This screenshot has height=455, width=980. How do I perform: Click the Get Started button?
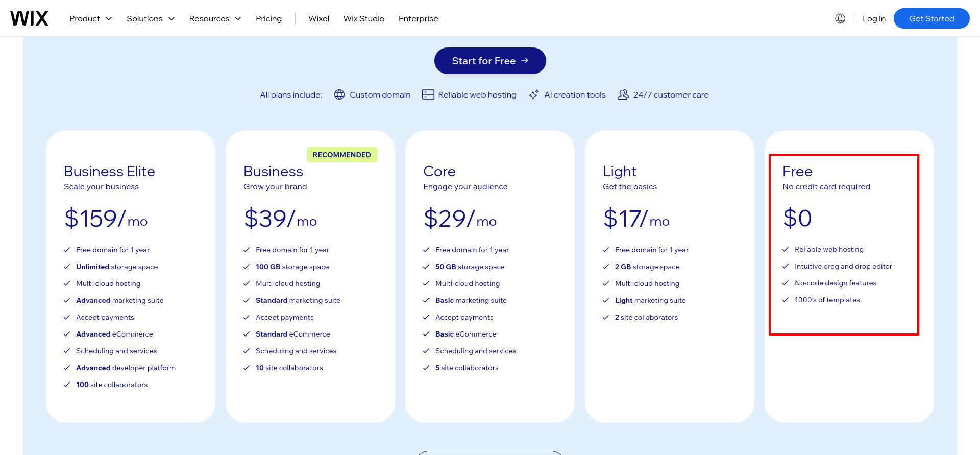click(932, 18)
